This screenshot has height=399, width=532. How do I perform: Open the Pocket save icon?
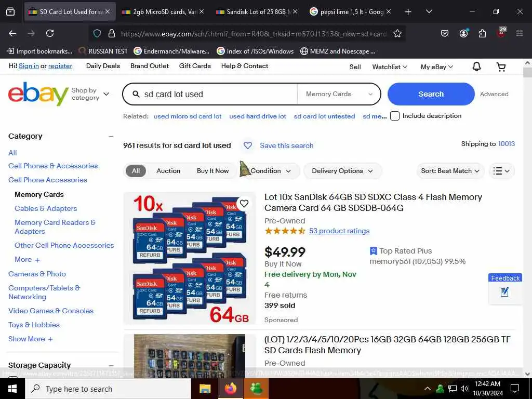(x=445, y=33)
